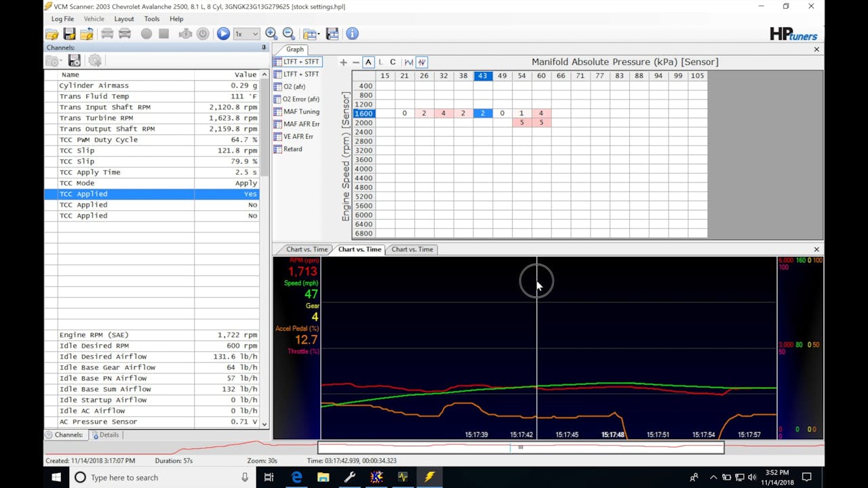Screen dimensions: 868x488
Task: Click the blue information icon
Action: coord(352,34)
